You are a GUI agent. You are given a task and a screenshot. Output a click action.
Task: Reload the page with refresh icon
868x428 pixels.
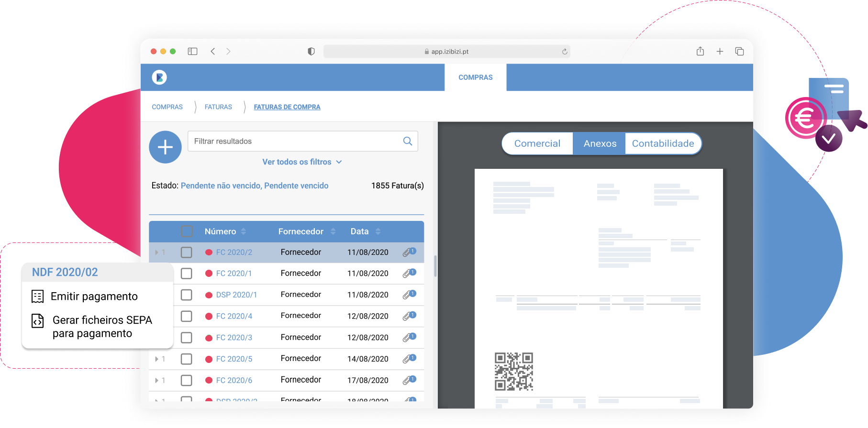pos(565,52)
